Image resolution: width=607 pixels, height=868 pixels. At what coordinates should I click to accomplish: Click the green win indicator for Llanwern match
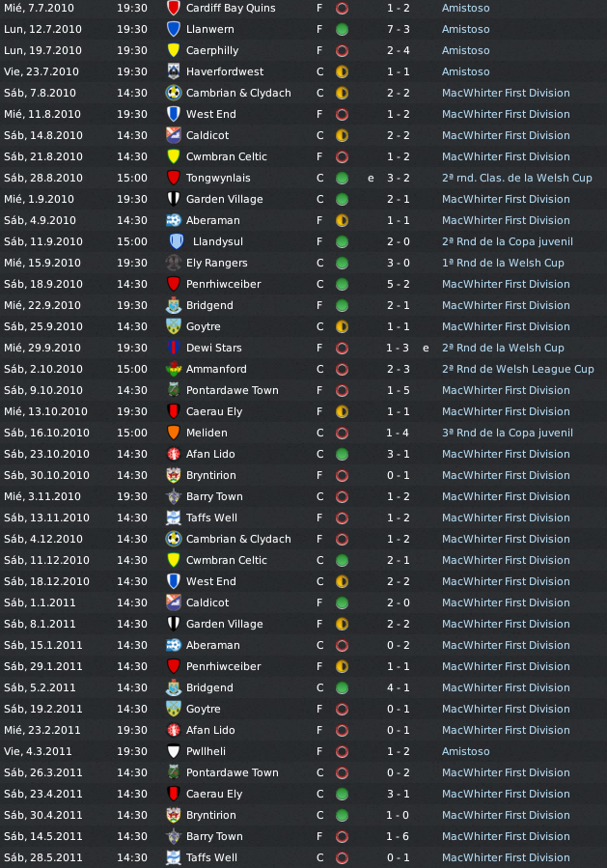pos(342,29)
